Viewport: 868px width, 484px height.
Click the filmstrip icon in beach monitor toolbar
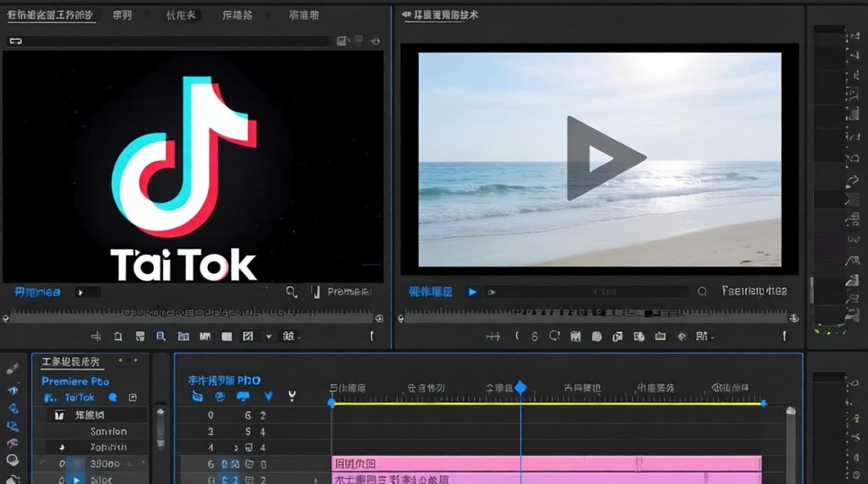(576, 336)
